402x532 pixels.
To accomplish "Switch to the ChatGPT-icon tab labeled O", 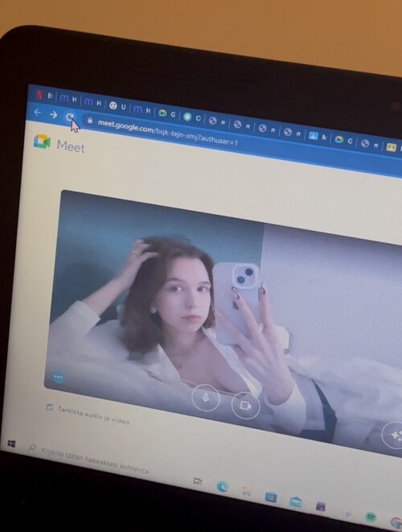I will coord(192,118).
